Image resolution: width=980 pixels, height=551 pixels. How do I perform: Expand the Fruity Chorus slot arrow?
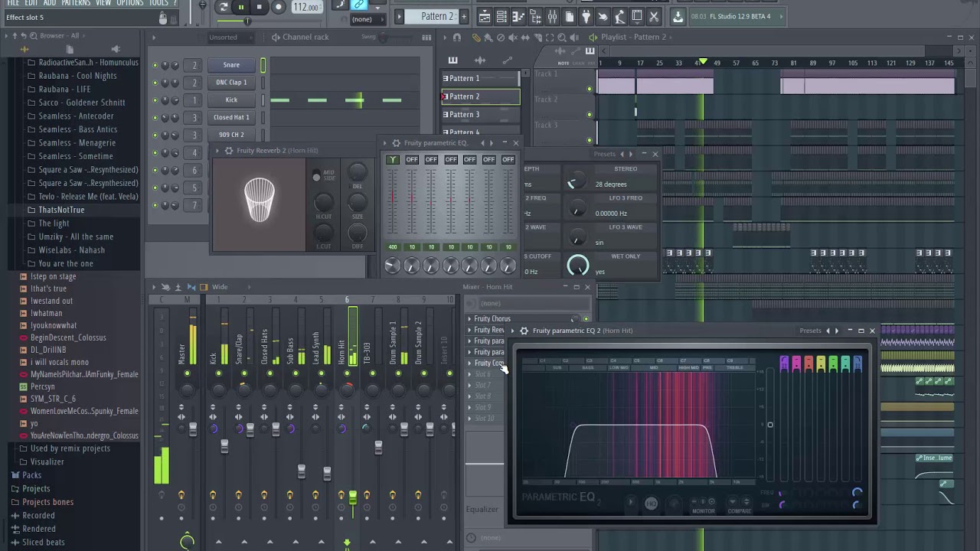[x=469, y=319]
